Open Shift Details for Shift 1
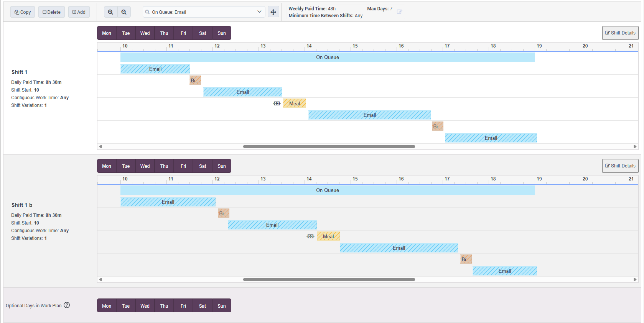The height and width of the screenshot is (323, 644). pyautogui.click(x=620, y=33)
